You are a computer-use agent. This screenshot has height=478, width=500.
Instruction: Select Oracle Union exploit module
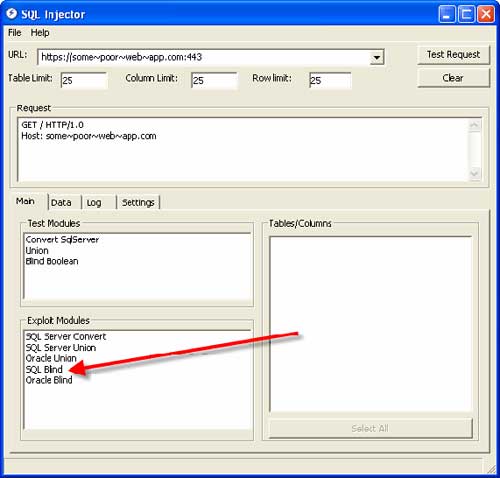[x=51, y=358]
